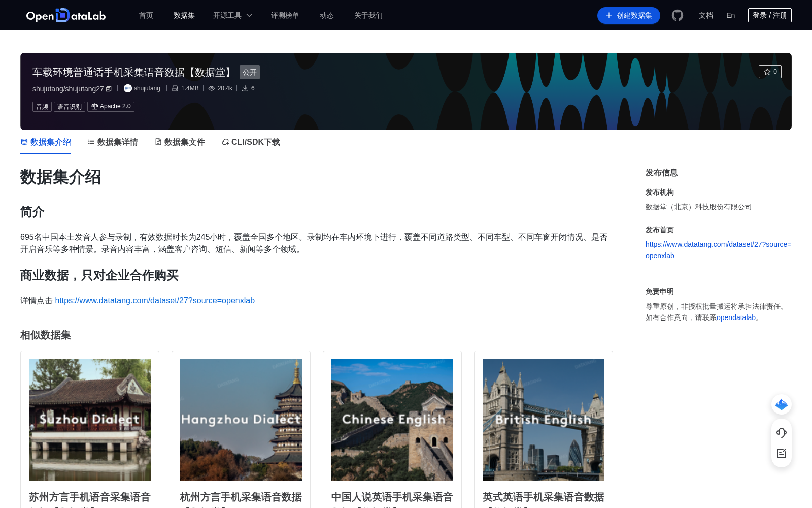
Task: Open 动态 navigation item
Action: point(327,15)
